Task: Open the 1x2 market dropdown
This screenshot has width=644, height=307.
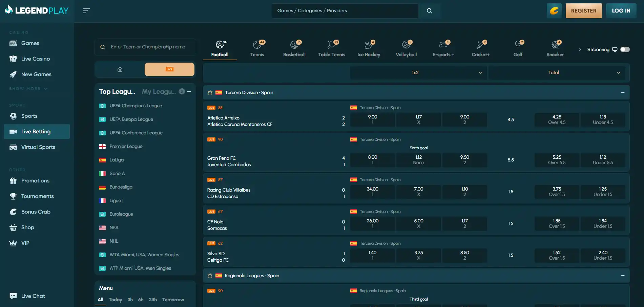Action: (418, 72)
